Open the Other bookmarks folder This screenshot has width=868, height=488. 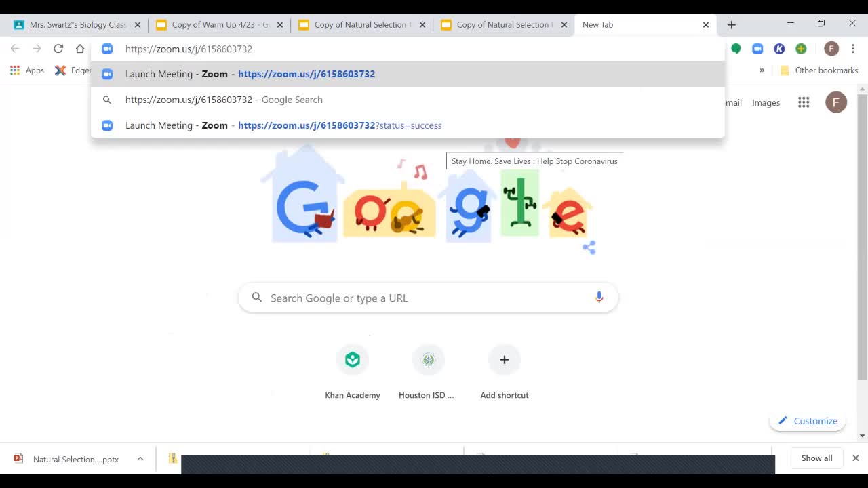(818, 70)
